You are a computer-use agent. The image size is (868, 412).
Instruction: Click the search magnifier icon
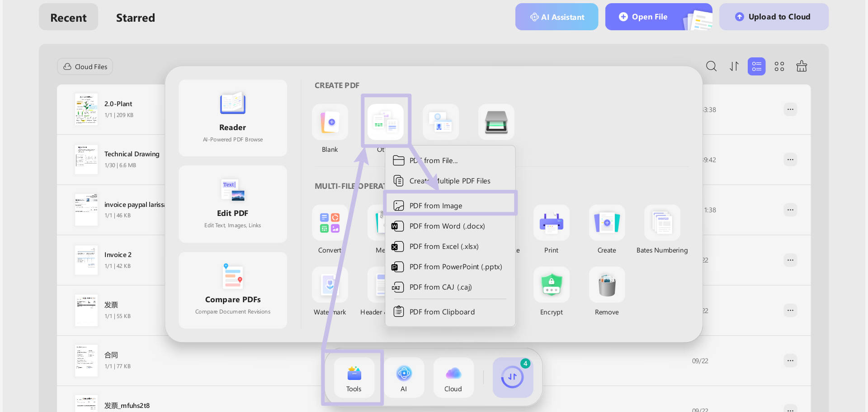[x=711, y=66]
